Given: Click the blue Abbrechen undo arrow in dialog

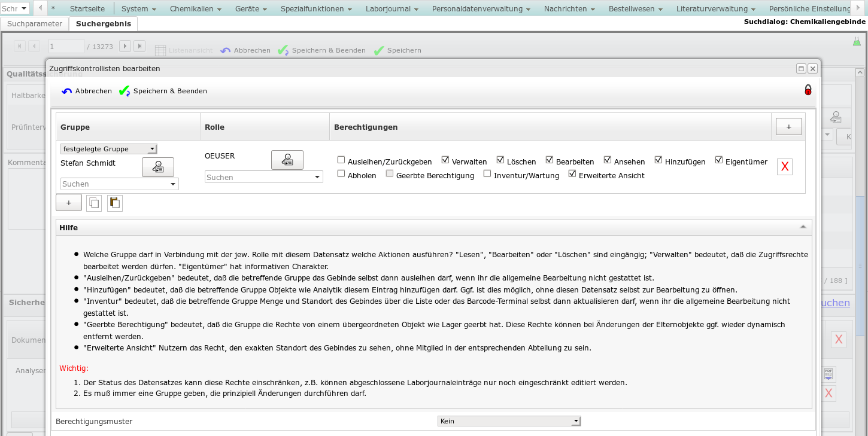Looking at the screenshot, I should pyautogui.click(x=67, y=92).
